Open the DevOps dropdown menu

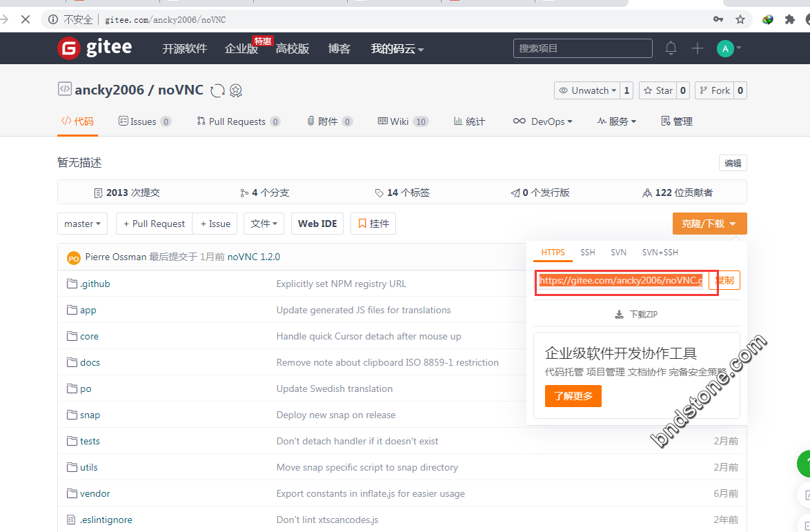coord(542,121)
